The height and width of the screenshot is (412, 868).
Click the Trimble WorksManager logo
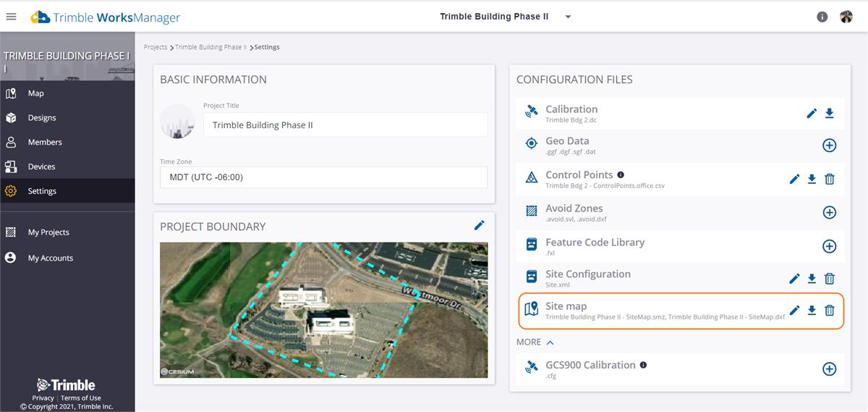(106, 17)
